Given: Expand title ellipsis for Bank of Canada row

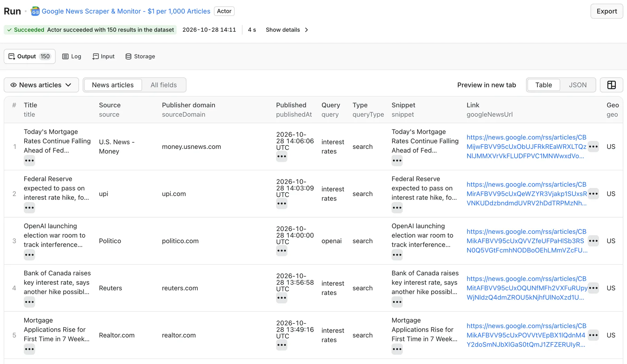Looking at the screenshot, I should pos(29,302).
